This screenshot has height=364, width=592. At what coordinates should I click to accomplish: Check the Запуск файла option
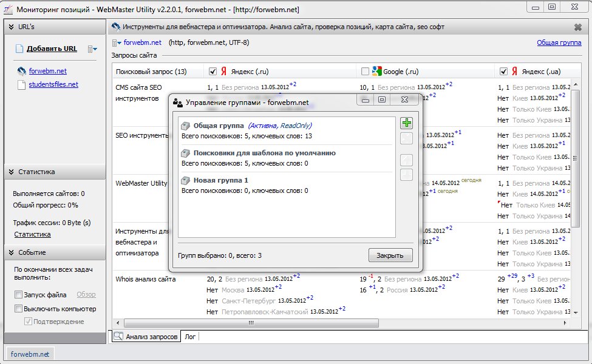18,295
